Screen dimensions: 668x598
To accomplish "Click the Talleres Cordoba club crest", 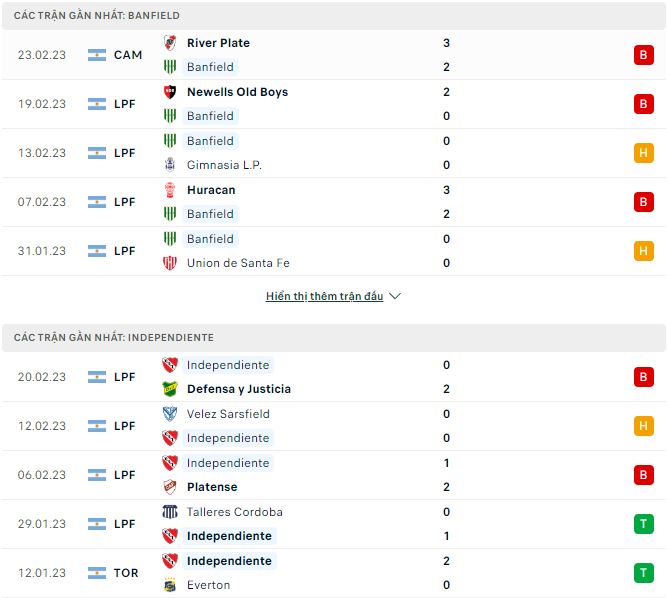I will click(x=169, y=512).
